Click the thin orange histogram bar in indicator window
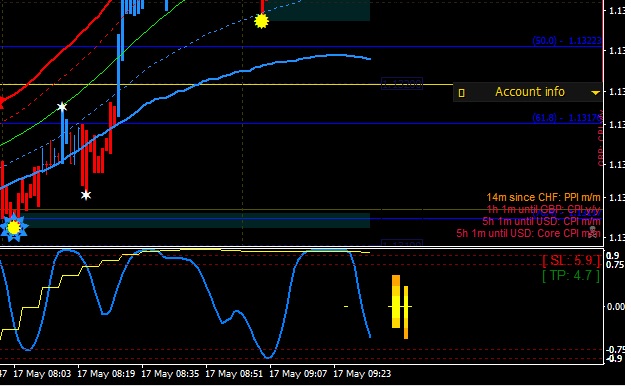 click(406, 313)
